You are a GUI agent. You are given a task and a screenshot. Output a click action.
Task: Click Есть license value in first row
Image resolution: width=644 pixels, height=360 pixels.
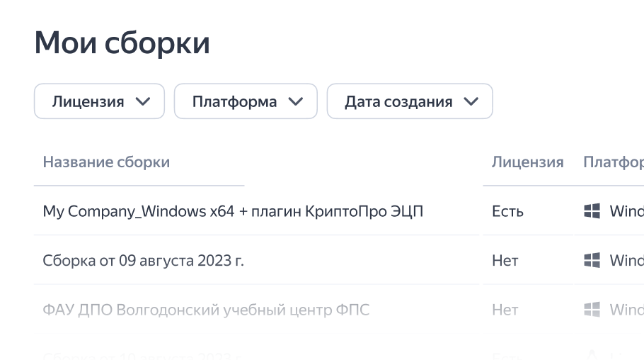point(507,211)
